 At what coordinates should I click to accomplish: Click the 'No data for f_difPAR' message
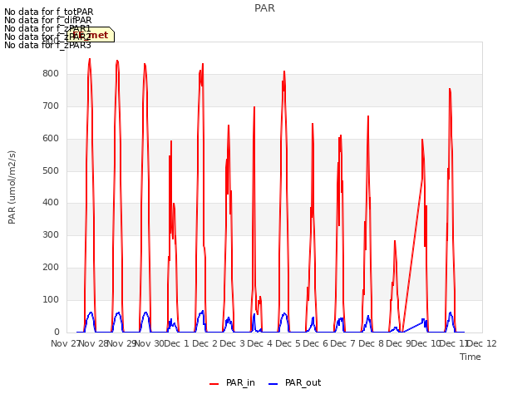click(48, 20)
